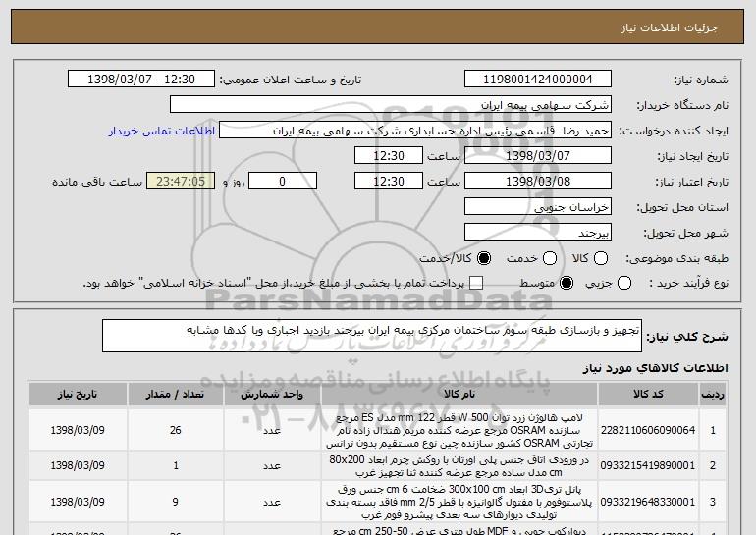Open the اطلاعات تماس خریدار link

click(162, 132)
